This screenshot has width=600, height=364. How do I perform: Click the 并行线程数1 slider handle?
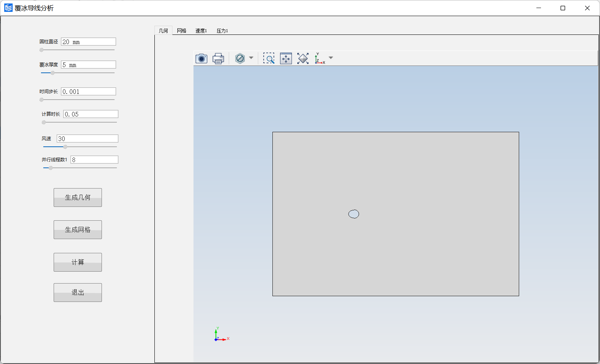51,168
